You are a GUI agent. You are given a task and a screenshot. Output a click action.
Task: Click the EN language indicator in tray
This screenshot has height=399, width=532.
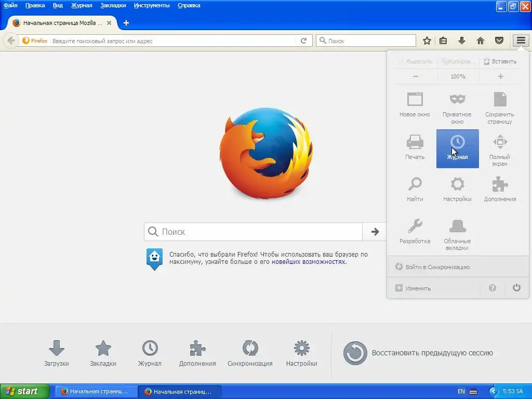pos(461,391)
